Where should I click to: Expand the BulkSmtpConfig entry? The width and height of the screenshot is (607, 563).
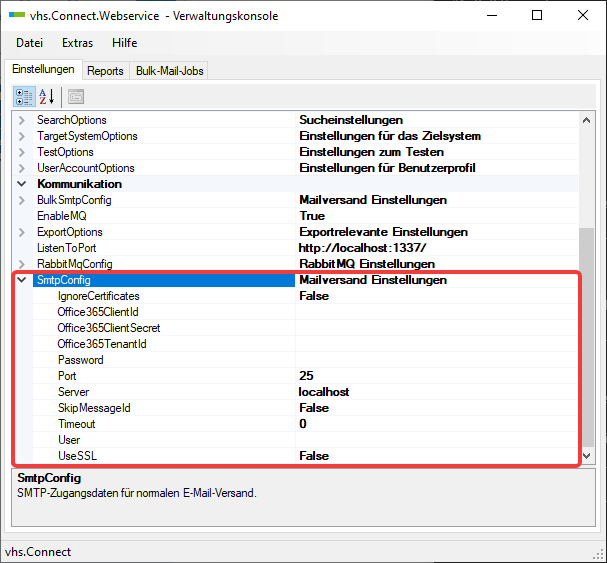[x=22, y=200]
